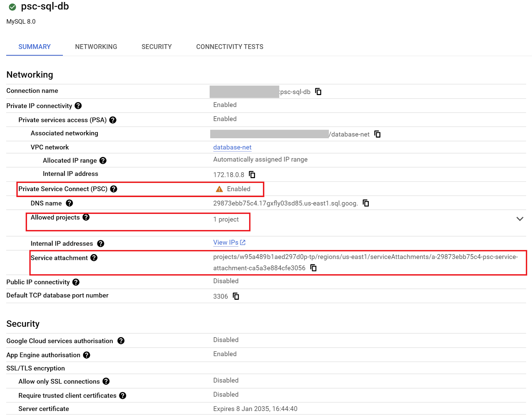Viewport: 532px width, 420px height.
Task: Show help for Private Service Connect (PSC)
Action: click(x=114, y=189)
